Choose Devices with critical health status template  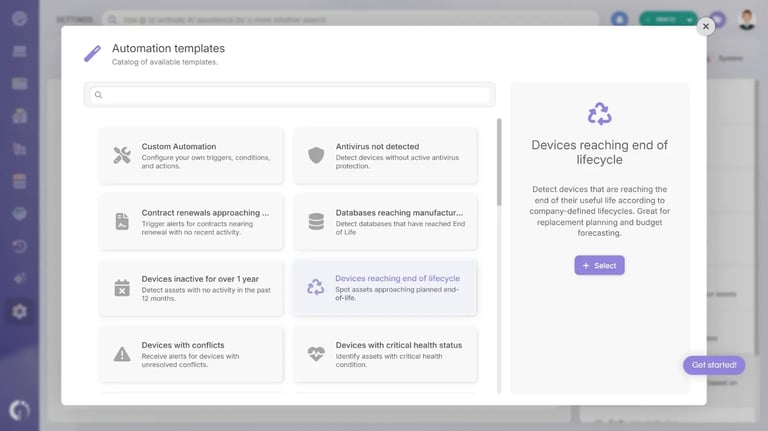point(385,354)
